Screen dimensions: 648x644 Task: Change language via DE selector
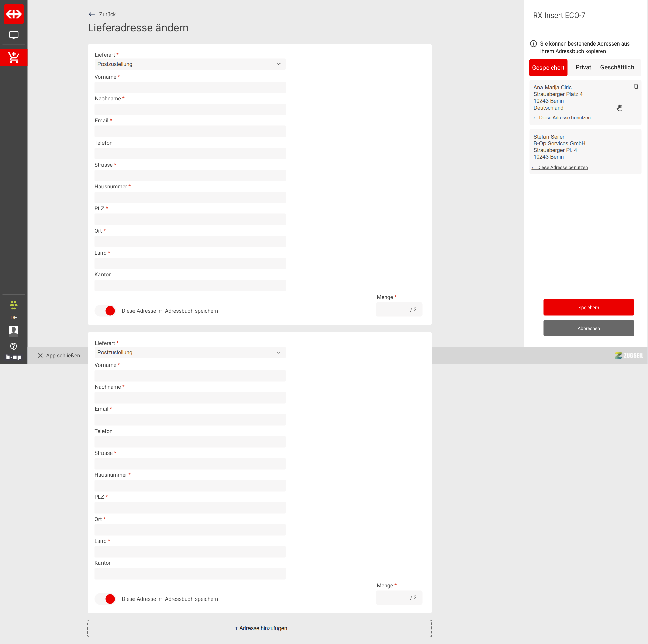(13, 317)
